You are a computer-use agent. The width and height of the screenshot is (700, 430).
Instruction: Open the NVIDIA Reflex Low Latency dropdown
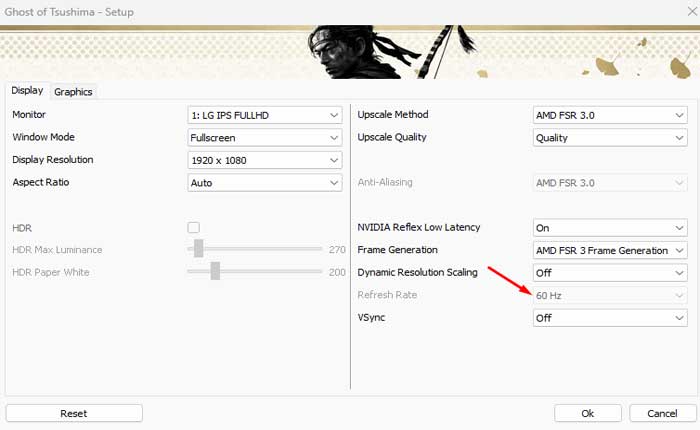click(x=610, y=228)
